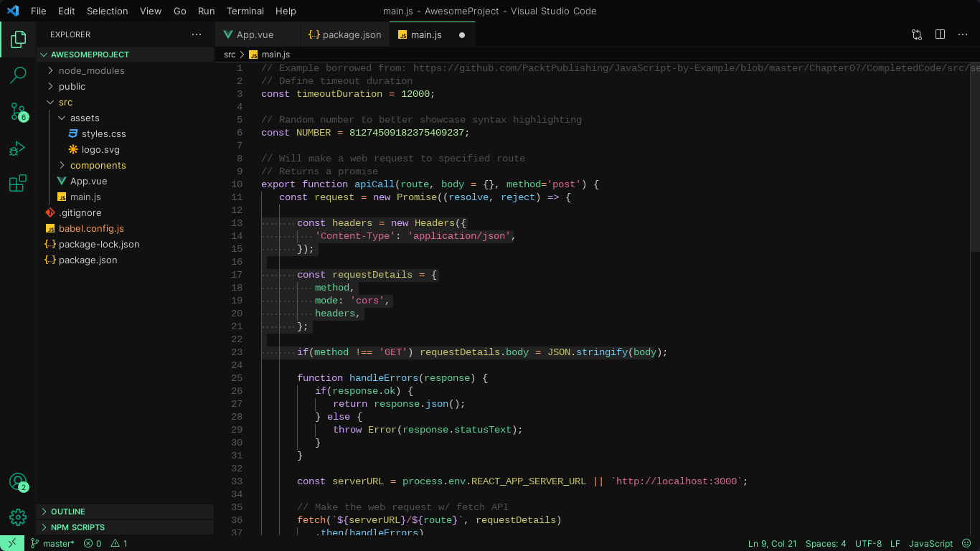This screenshot has height=551, width=980.
Task: Open Explorer more actions ellipsis
Action: point(197,34)
